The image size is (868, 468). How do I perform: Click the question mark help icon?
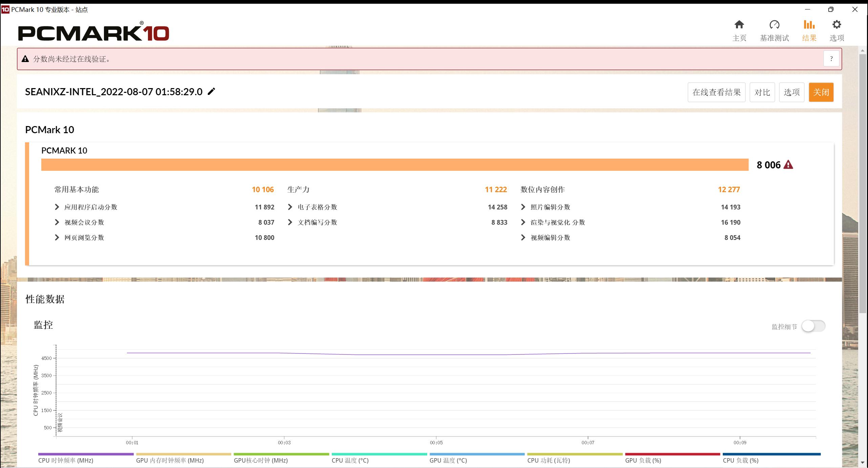(831, 59)
